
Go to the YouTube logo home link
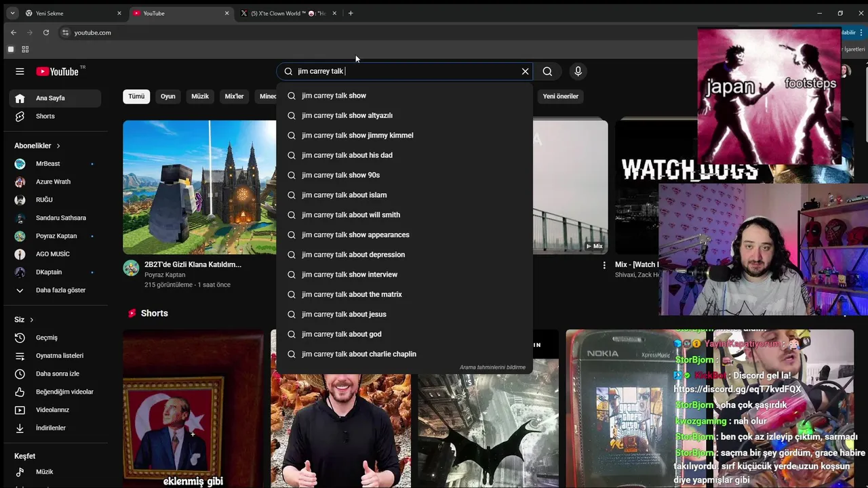pyautogui.click(x=58, y=71)
